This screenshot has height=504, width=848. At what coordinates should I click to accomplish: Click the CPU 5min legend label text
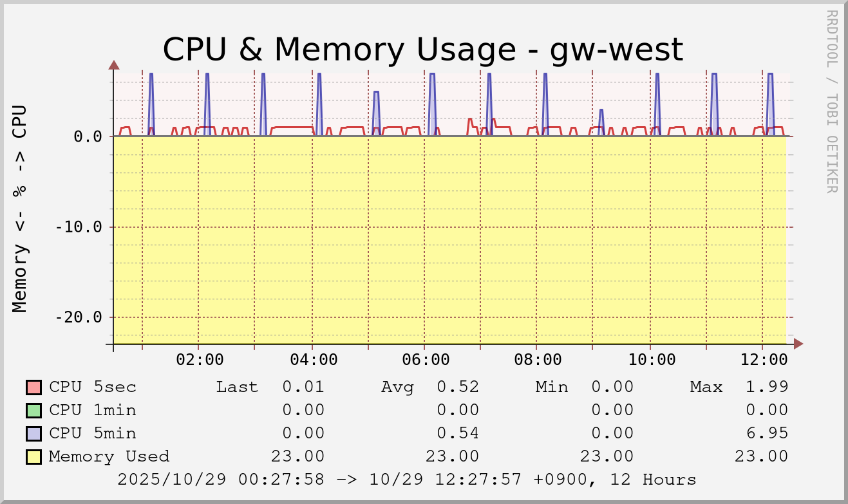click(93, 433)
